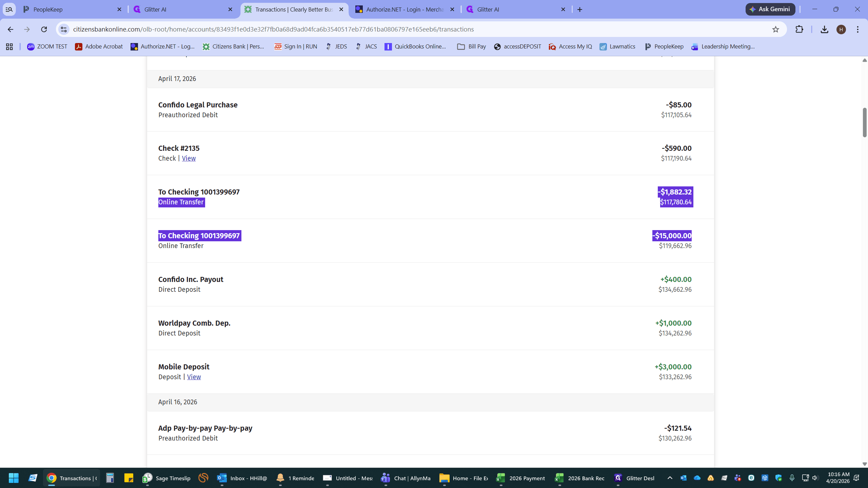Open Chrome downloads icon
Screen dimensions: 868x488
(x=824, y=29)
